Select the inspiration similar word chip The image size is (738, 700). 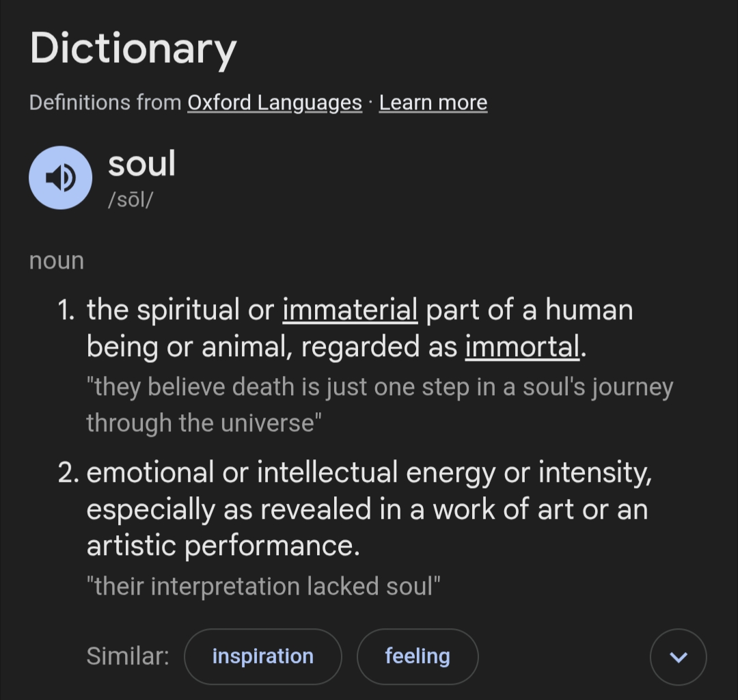(262, 656)
